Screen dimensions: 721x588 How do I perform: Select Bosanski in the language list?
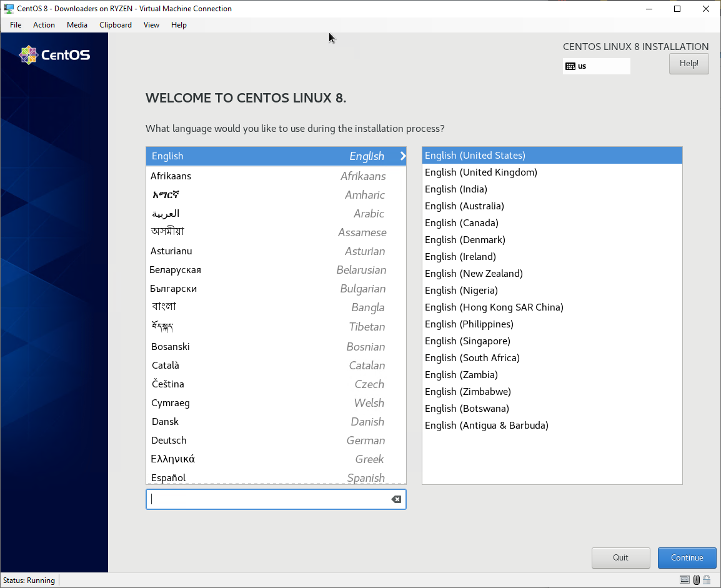coord(276,347)
